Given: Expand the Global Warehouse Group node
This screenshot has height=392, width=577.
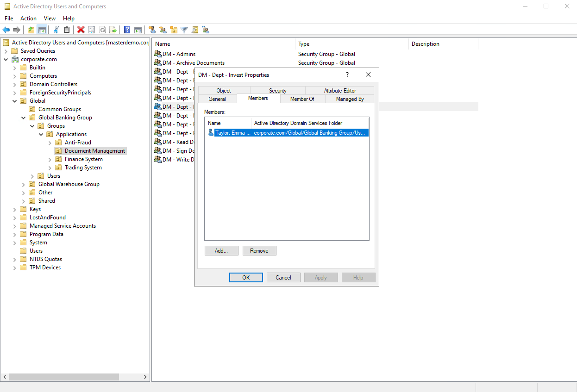Looking at the screenshot, I should pyautogui.click(x=24, y=184).
